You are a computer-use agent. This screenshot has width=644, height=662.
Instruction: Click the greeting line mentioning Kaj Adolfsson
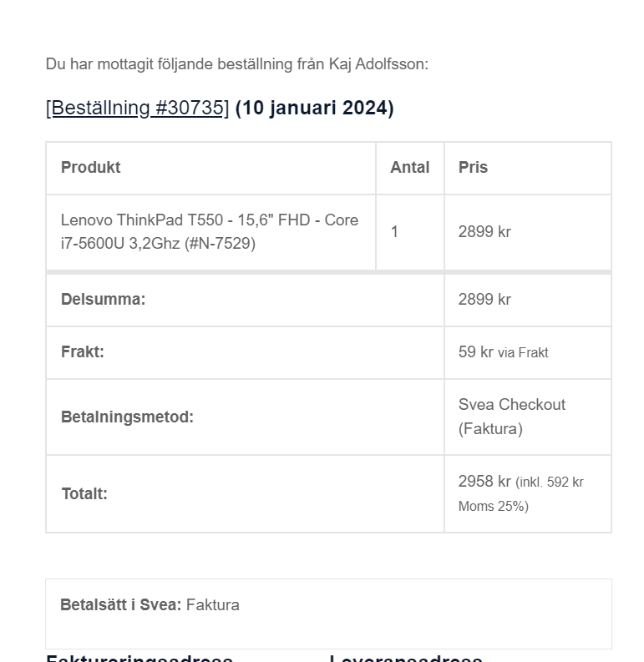237,64
